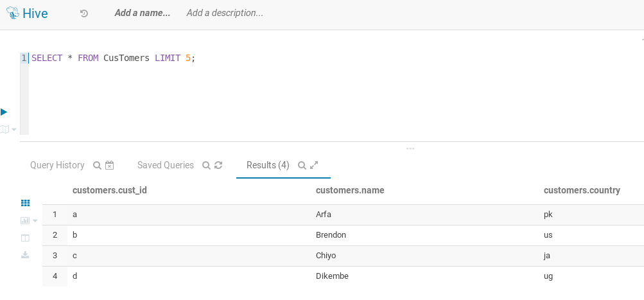Refresh the Saved Queries list
Image resolution: width=644 pixels, height=300 pixels.
coord(218,165)
